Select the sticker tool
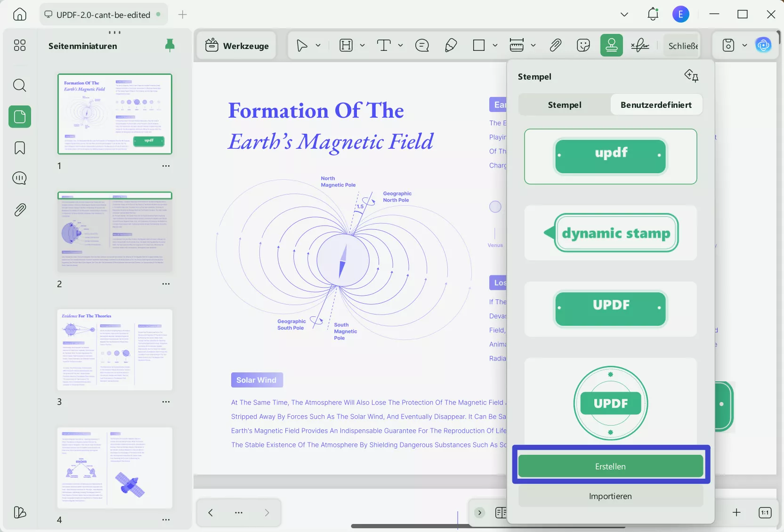The image size is (784, 532). coord(583,45)
